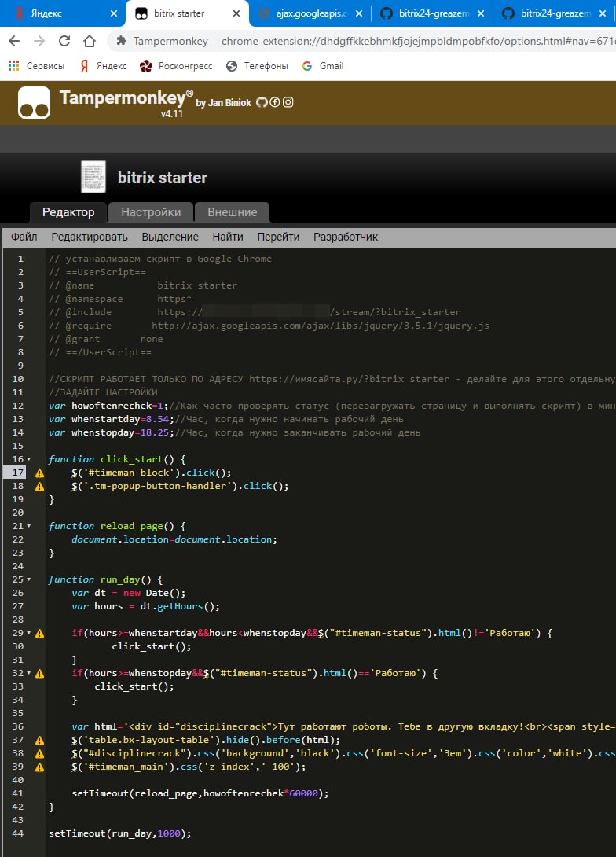Screen dimensions: 616x857
Task: Click the warning icon on line 29
Action: tap(40, 633)
